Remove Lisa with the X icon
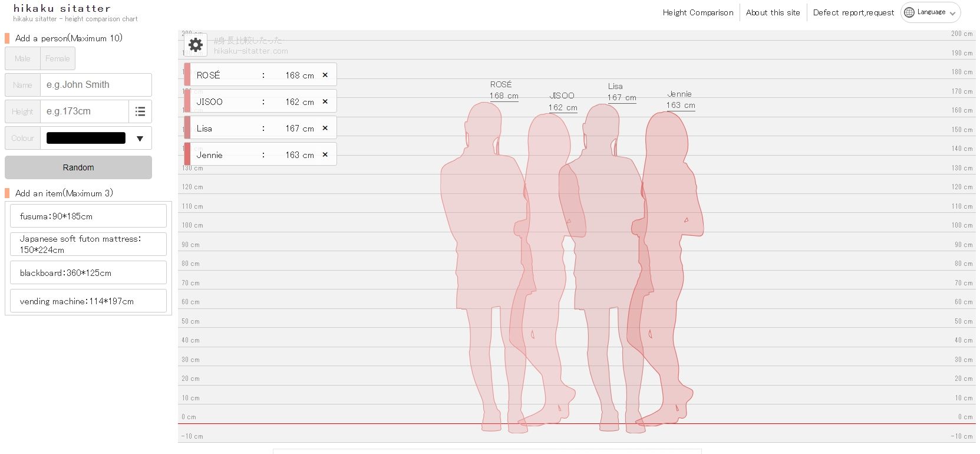Image resolution: width=980 pixels, height=454 pixels. [325, 128]
